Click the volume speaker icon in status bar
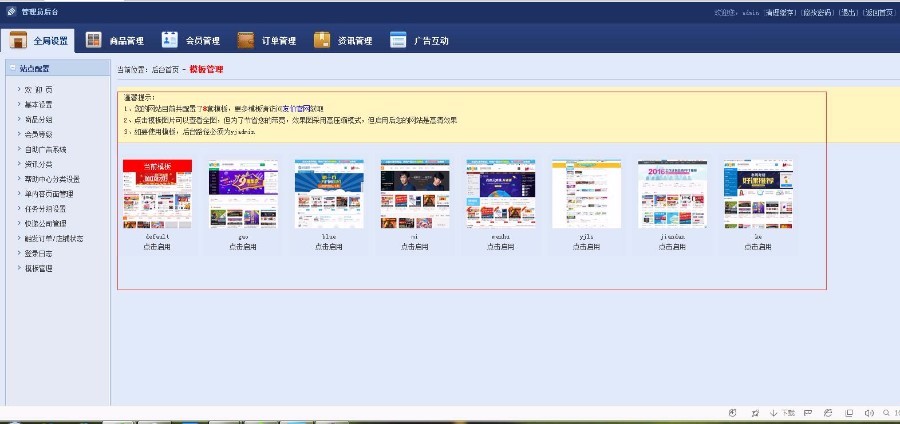This screenshot has height=424, width=900. pos(868,413)
